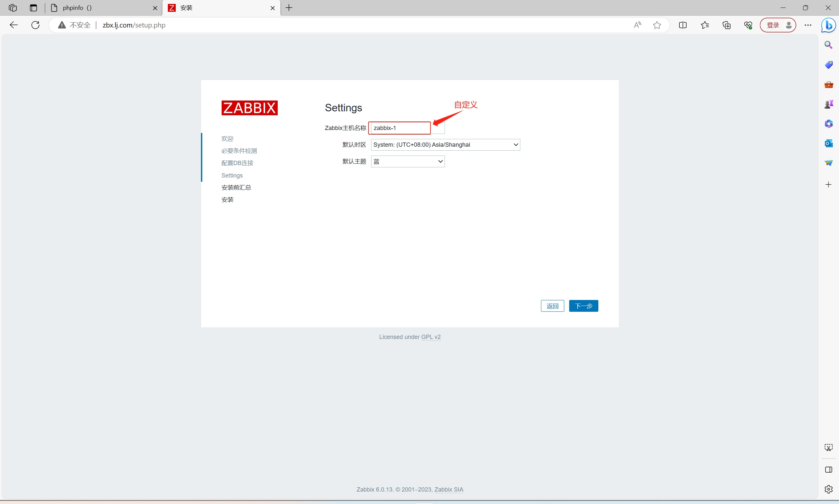Viewport: 839px width, 504px height.
Task: Add page to favorites star icon
Action: click(x=657, y=25)
